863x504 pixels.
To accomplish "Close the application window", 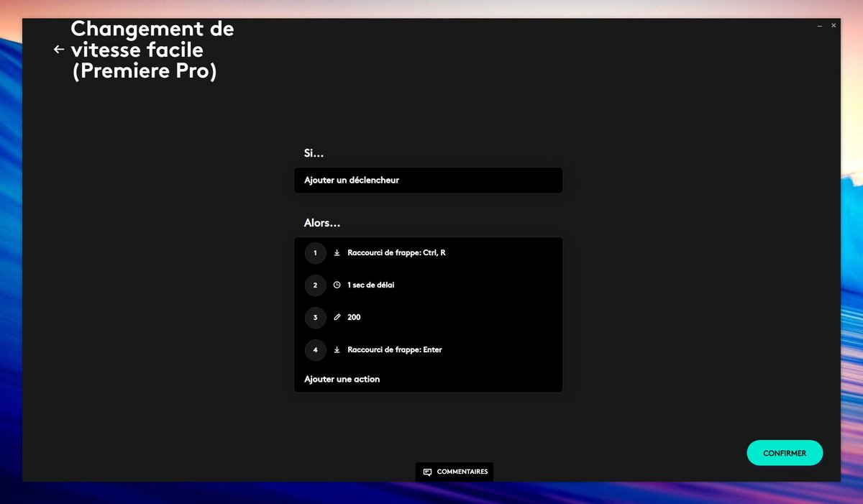I will (834, 26).
